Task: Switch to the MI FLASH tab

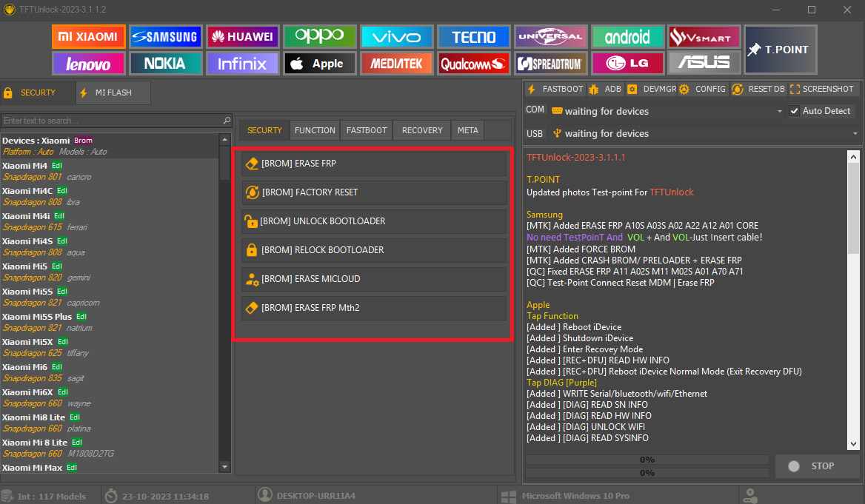Action: pyautogui.click(x=113, y=93)
